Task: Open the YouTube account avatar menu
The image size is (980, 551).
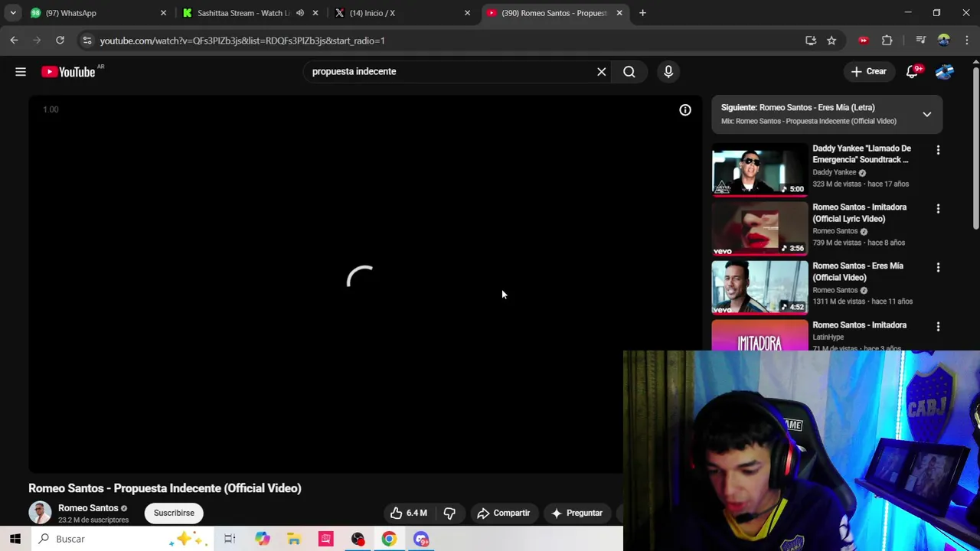Action: click(x=945, y=71)
